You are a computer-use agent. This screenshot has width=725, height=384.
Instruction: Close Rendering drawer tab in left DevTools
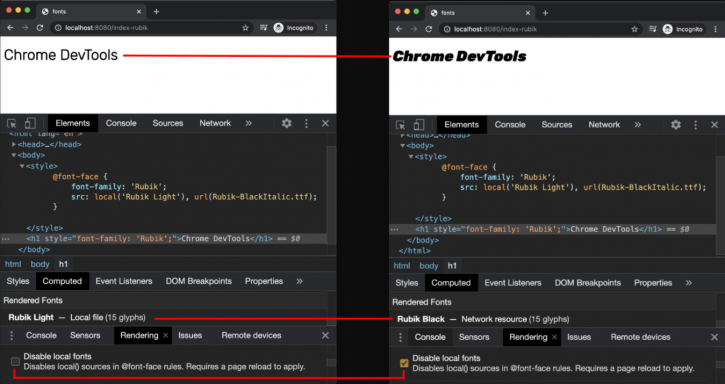(x=165, y=335)
